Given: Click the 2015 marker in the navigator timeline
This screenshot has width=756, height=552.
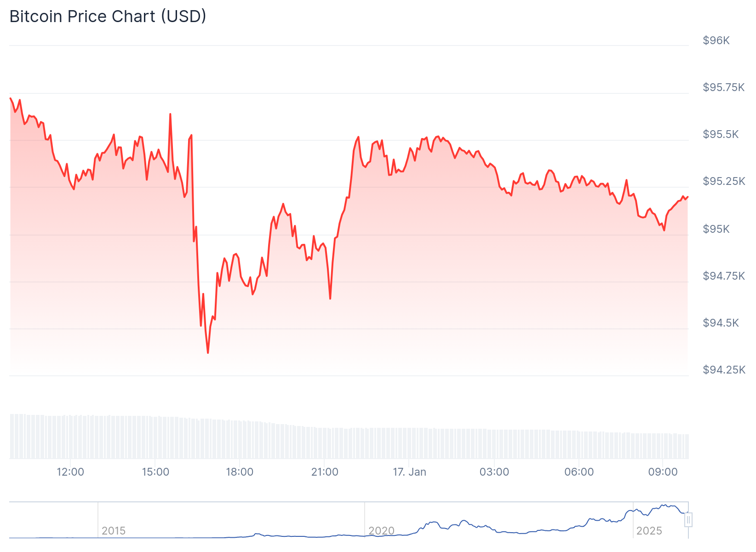Looking at the screenshot, I should 114,531.
